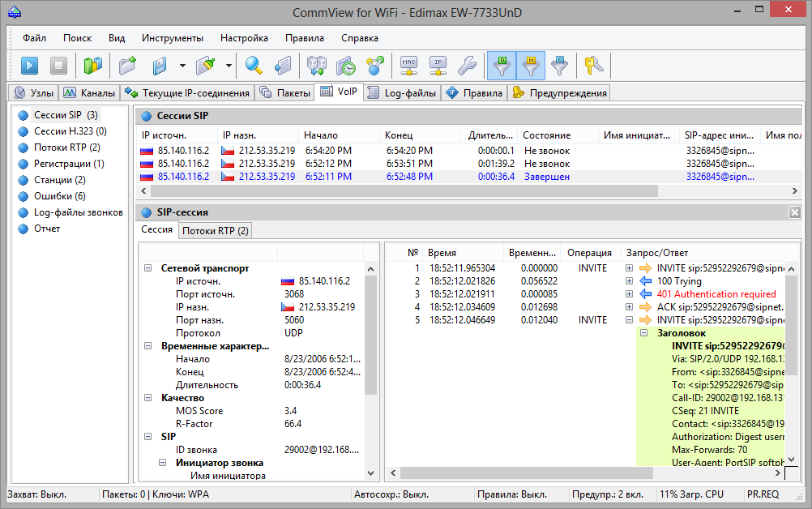Open the MAC aliases icon

point(409,66)
